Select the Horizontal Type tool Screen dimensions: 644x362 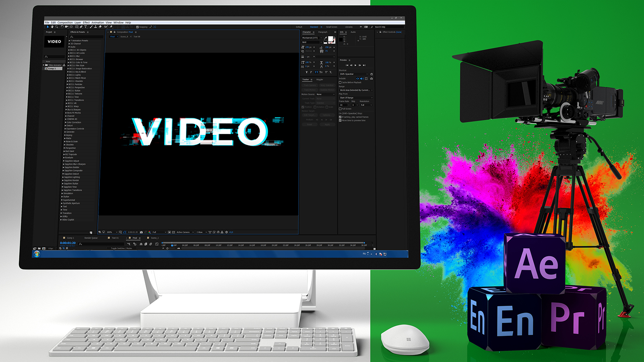point(85,27)
